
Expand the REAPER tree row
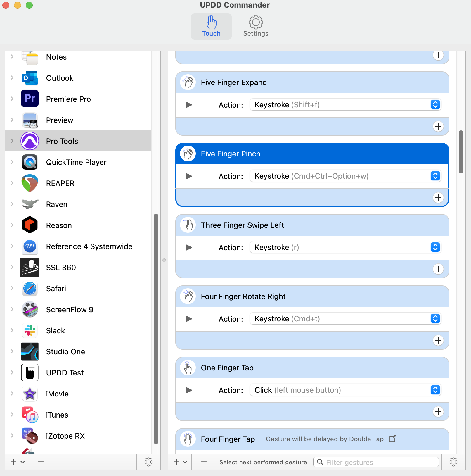[x=12, y=183]
